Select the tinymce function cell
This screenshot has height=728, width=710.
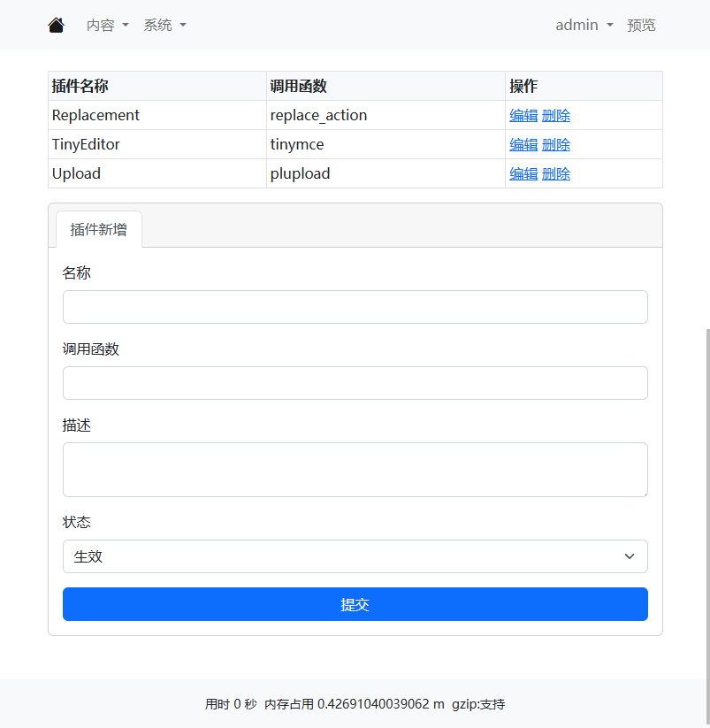[x=386, y=144]
